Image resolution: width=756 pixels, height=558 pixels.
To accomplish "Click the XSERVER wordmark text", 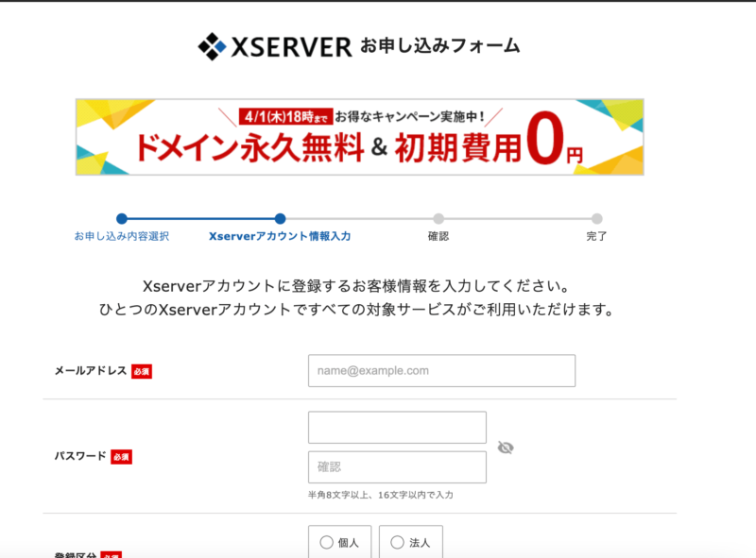I will (292, 47).
